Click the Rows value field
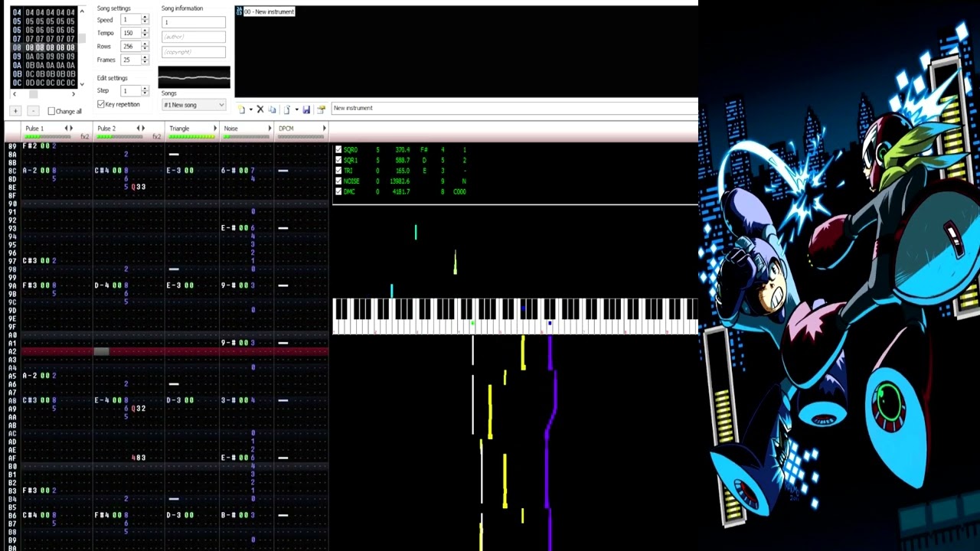This screenshot has width=980, height=551. click(130, 47)
